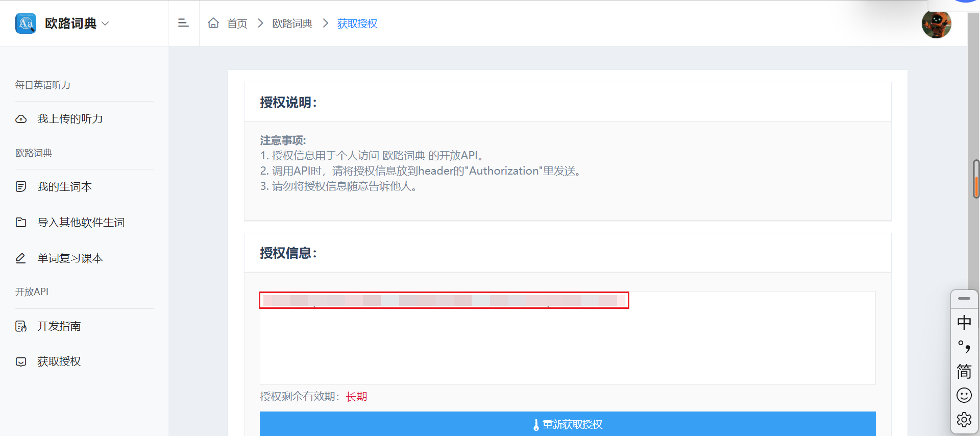Image resolution: width=980 pixels, height=436 pixels.
Task: Click the folder icon beside 导入其他软件生词
Action: (21, 223)
